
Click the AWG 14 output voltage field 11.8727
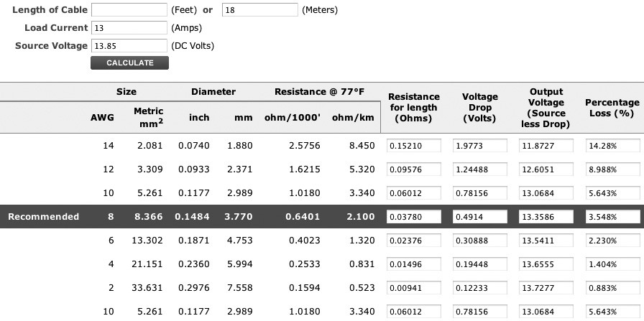click(546, 146)
